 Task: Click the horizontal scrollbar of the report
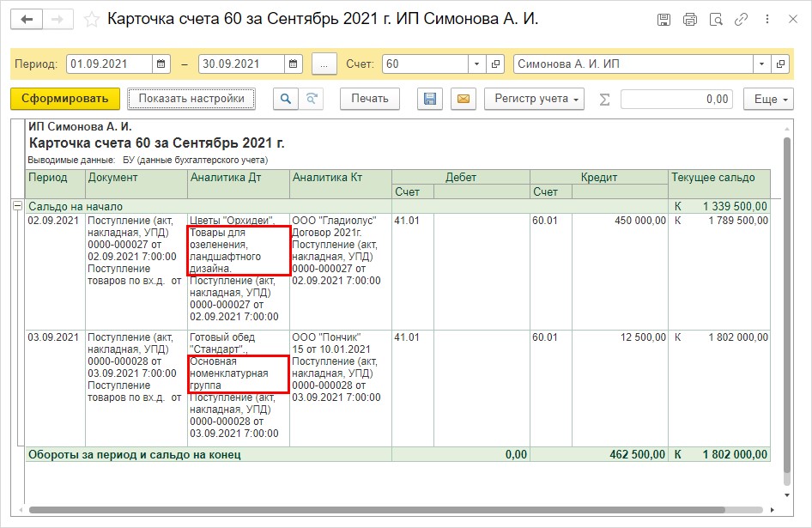coord(377,510)
